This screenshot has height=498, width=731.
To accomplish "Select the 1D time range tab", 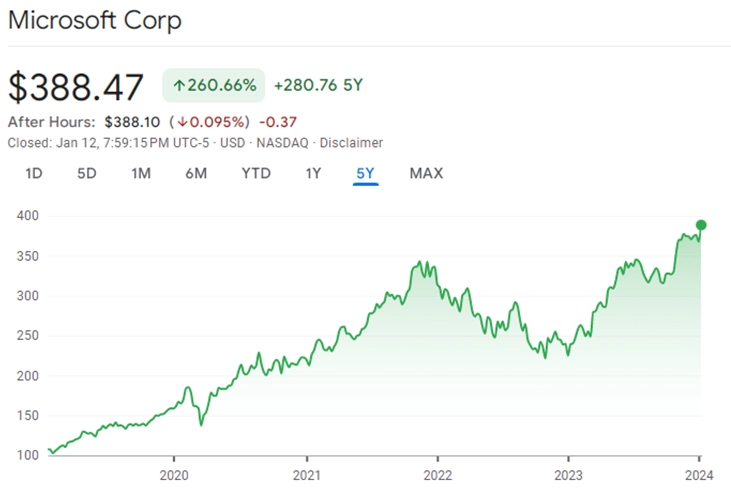I will pyautogui.click(x=34, y=173).
